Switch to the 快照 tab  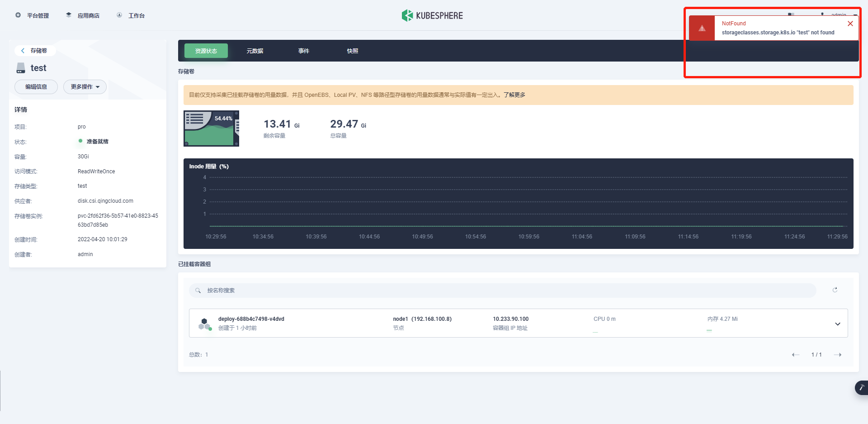point(353,51)
